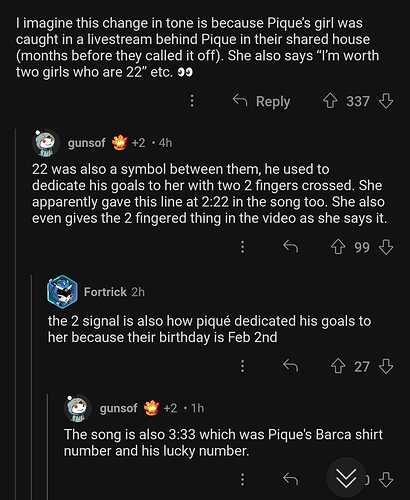Downvote the comment with 337 points

point(386,101)
